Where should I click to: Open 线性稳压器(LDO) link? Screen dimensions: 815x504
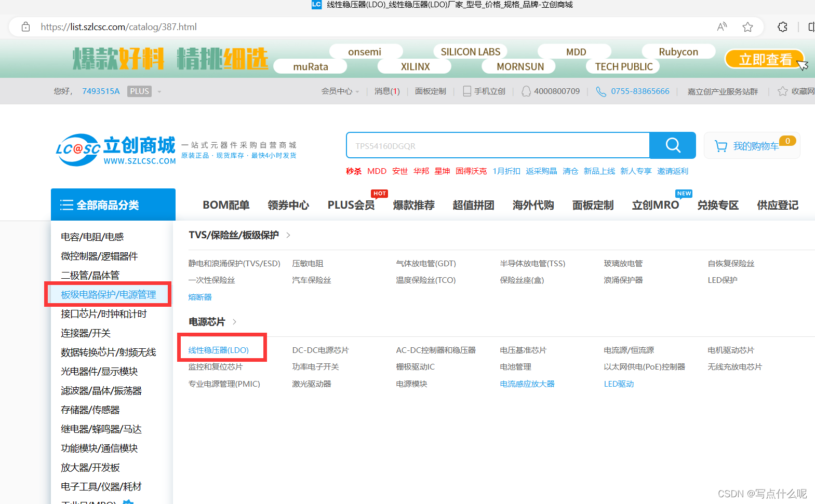coord(219,350)
